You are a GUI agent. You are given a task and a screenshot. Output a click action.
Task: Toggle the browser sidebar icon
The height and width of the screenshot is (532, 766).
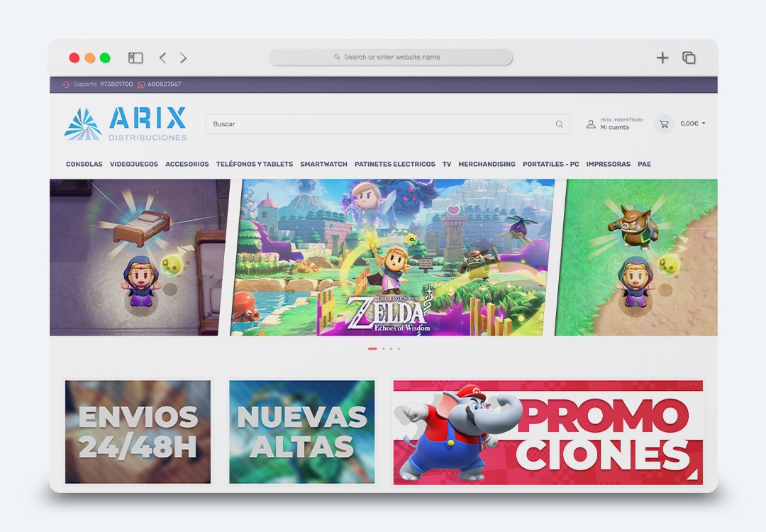tap(135, 57)
